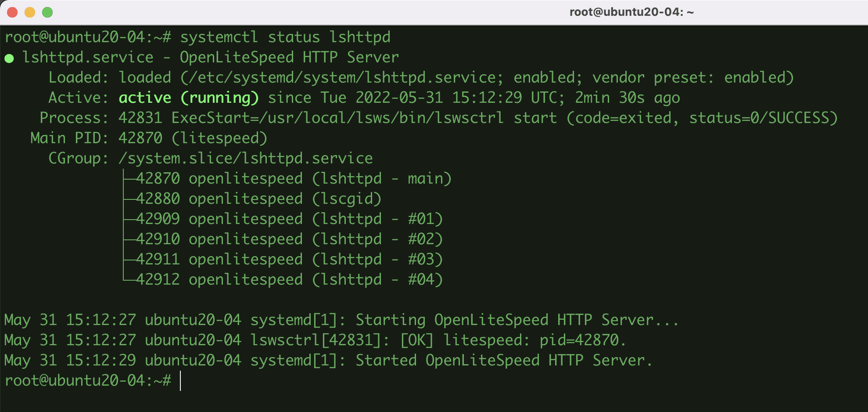Click the 'active (running)' status text
The width and height of the screenshot is (868, 412).
click(189, 98)
